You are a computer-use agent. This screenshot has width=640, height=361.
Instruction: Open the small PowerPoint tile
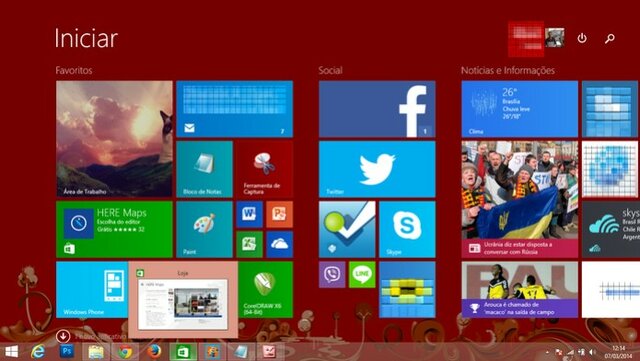(280, 214)
